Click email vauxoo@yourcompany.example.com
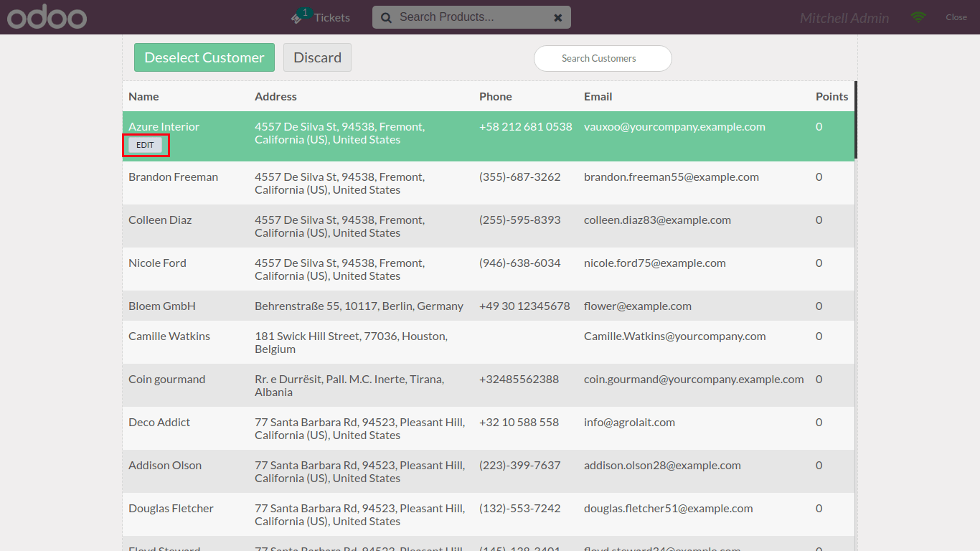 pos(674,126)
